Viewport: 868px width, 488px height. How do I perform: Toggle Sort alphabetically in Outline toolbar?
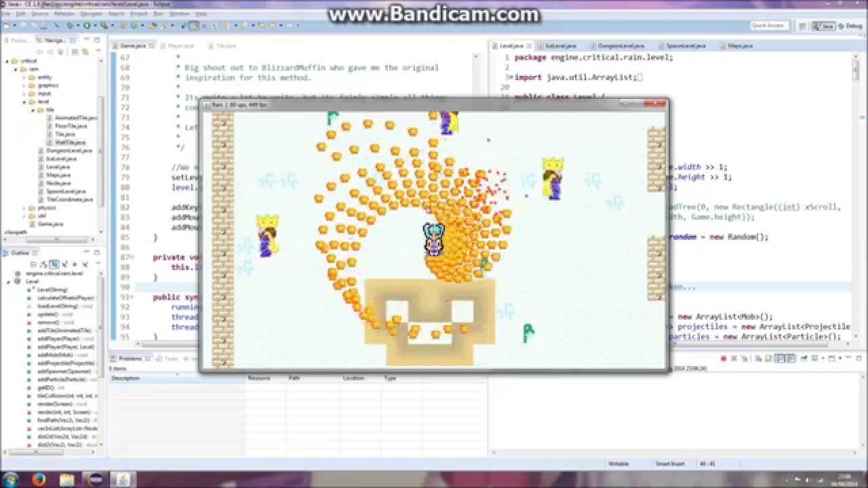pos(43,264)
